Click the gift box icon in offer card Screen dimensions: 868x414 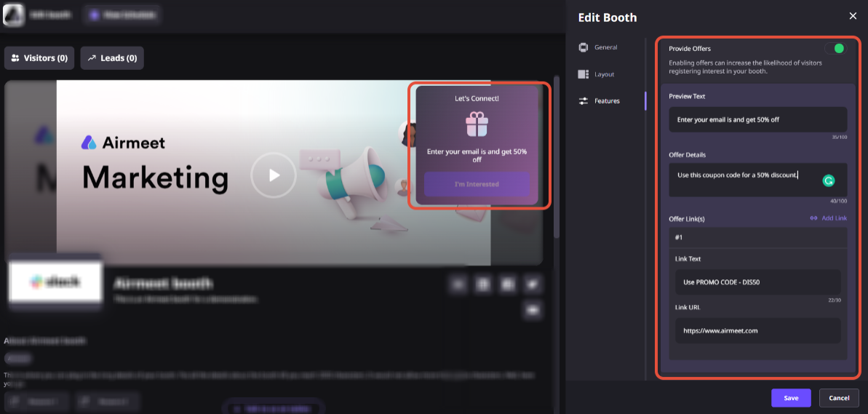(477, 124)
